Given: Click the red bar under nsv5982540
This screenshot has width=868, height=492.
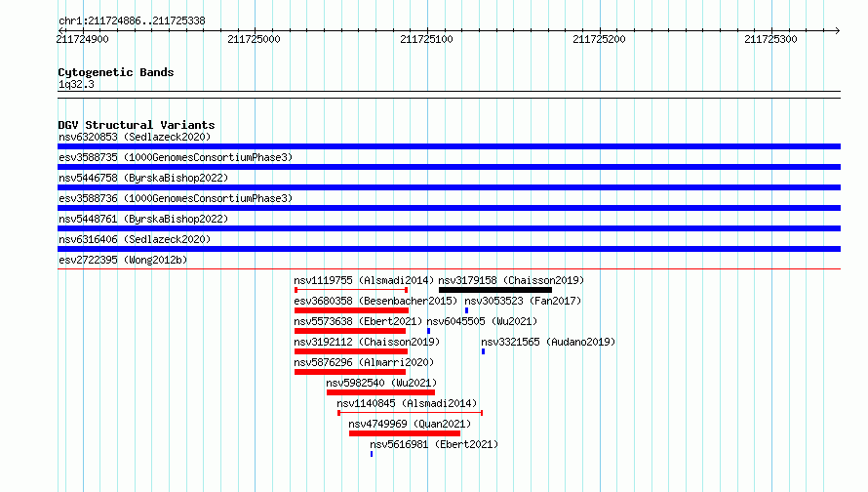Looking at the screenshot, I should point(381,392).
